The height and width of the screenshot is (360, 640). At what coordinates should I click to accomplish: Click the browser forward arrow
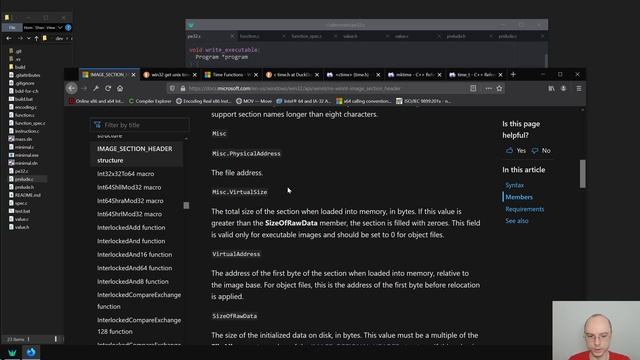point(84,88)
